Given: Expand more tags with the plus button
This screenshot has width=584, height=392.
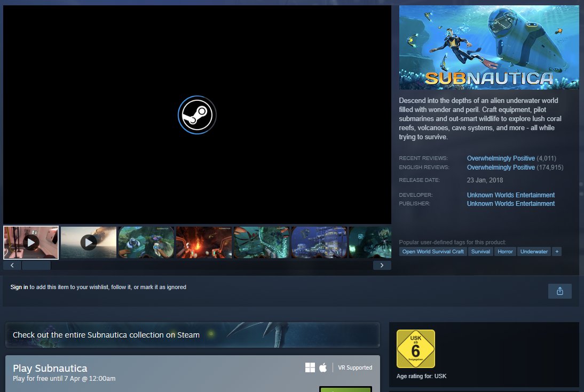Looking at the screenshot, I should tap(557, 252).
